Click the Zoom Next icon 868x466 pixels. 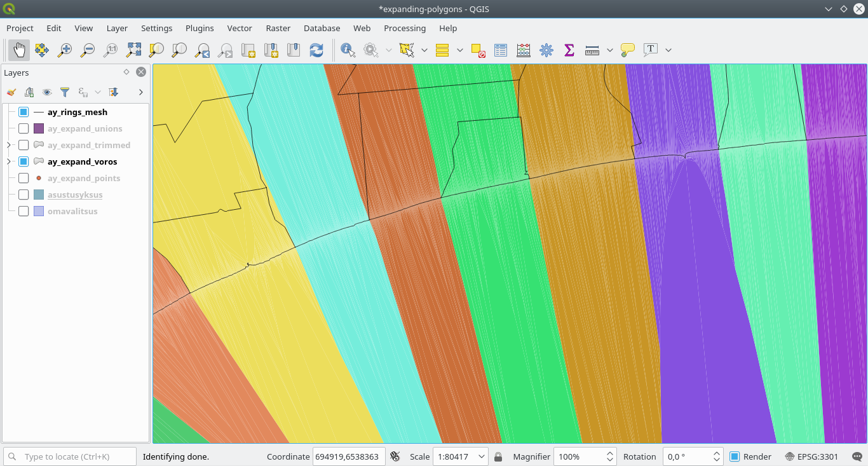[x=225, y=50]
